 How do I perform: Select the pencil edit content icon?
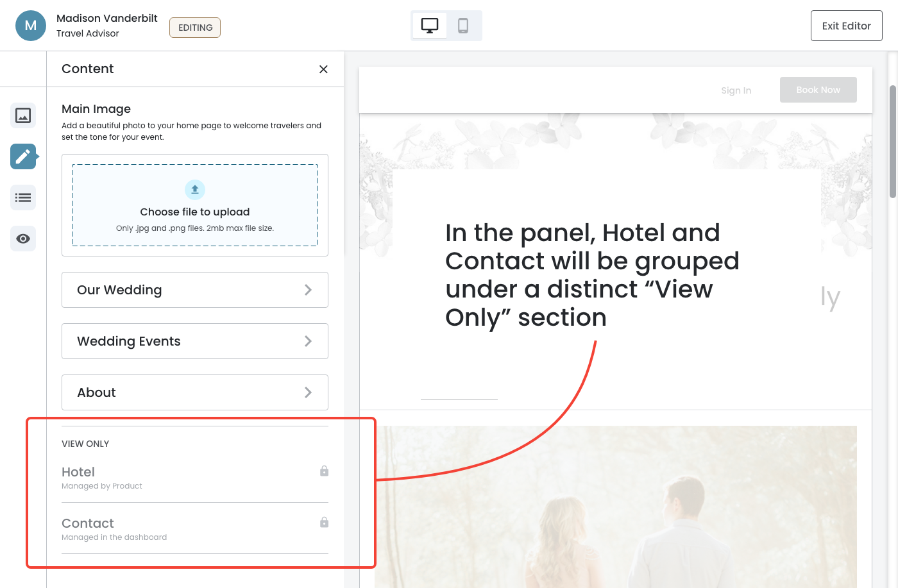[x=23, y=156]
